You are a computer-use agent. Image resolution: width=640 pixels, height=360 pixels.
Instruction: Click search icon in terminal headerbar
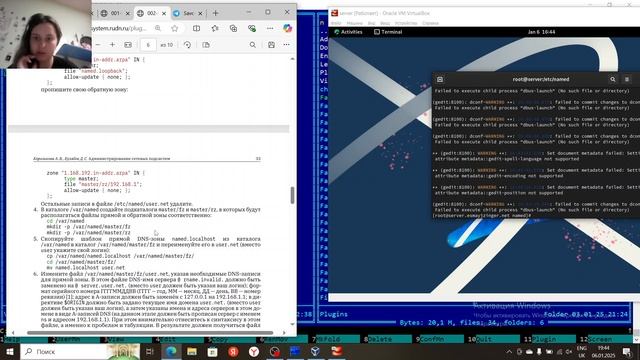tap(613, 79)
